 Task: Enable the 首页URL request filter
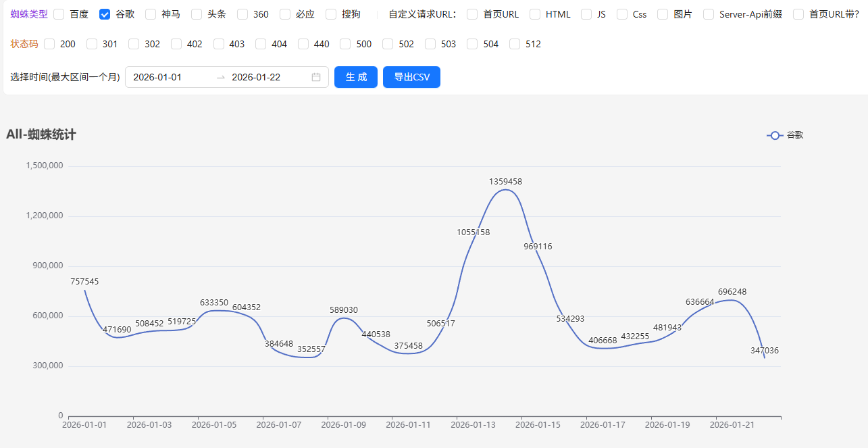[471, 14]
